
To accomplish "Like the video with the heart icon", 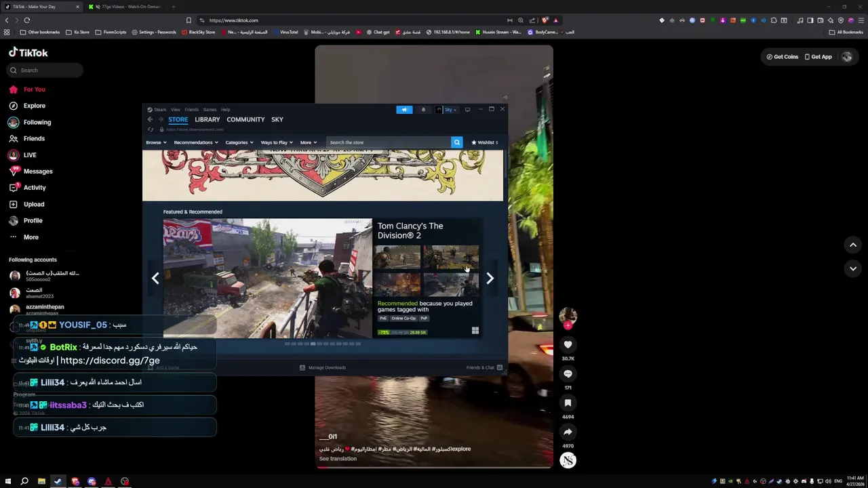I will [568, 344].
